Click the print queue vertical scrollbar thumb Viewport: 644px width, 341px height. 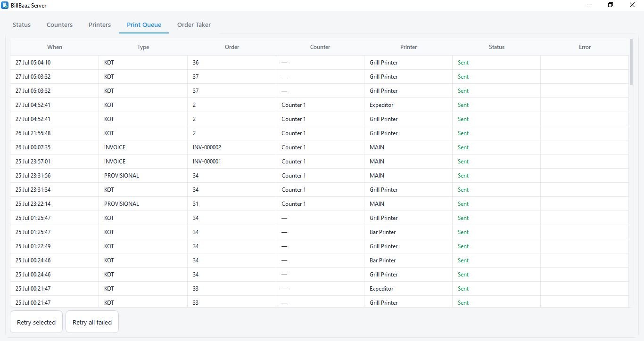tap(631, 62)
